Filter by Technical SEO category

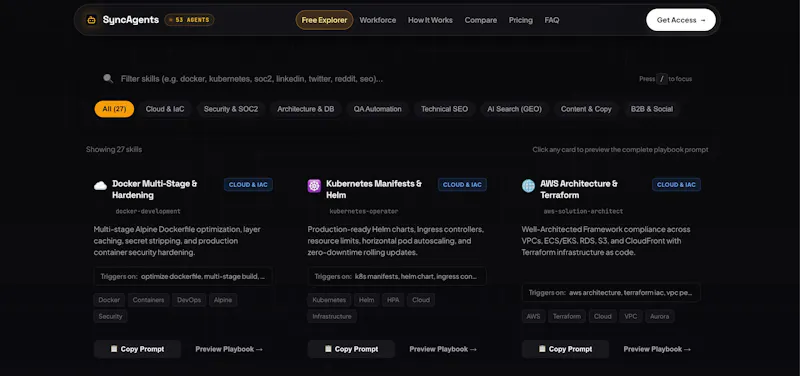click(x=444, y=109)
